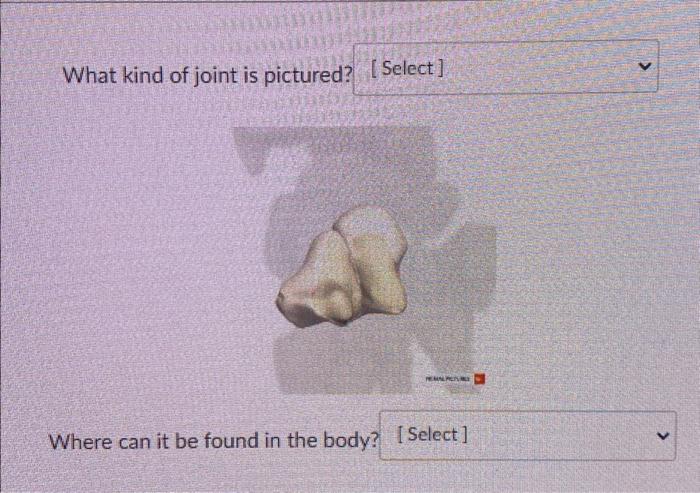Open the body location Select dropdown
Screen dimensions: 700x493
pyautogui.click(x=527, y=435)
